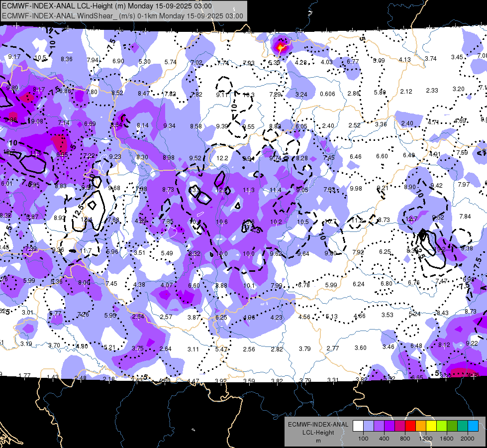Click the wind shear value '6.46'

(355, 156)
